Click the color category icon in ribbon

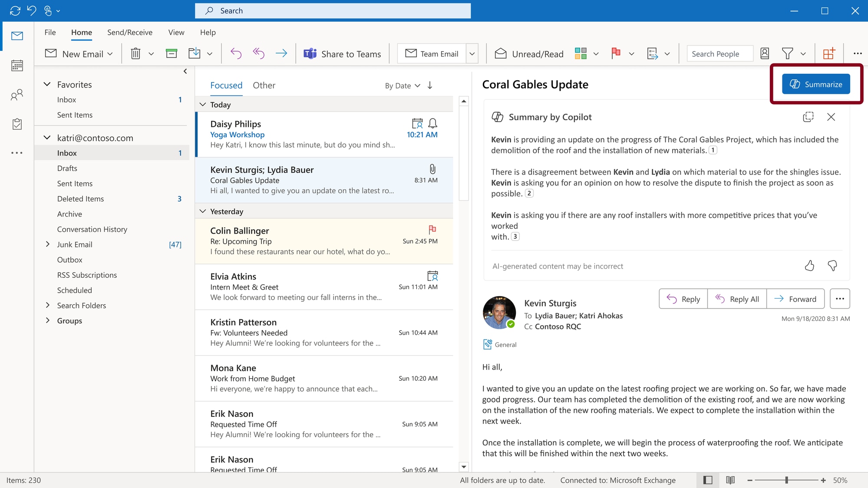[x=581, y=54]
